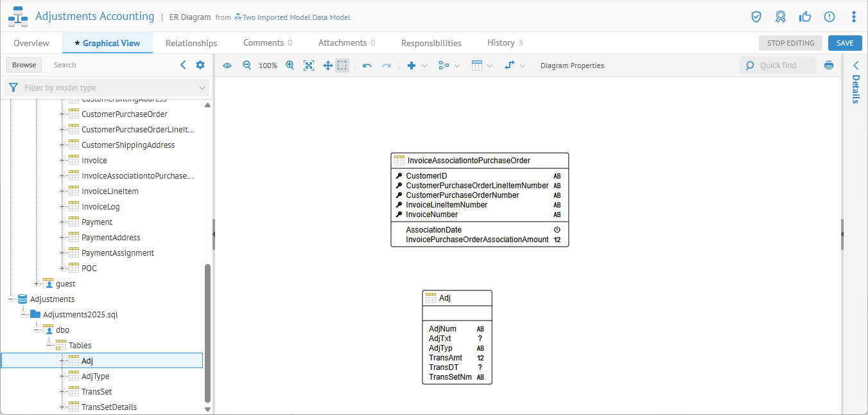Image resolution: width=868 pixels, height=415 pixels.
Task: Click the fit diagram to screen icon
Action: click(309, 66)
